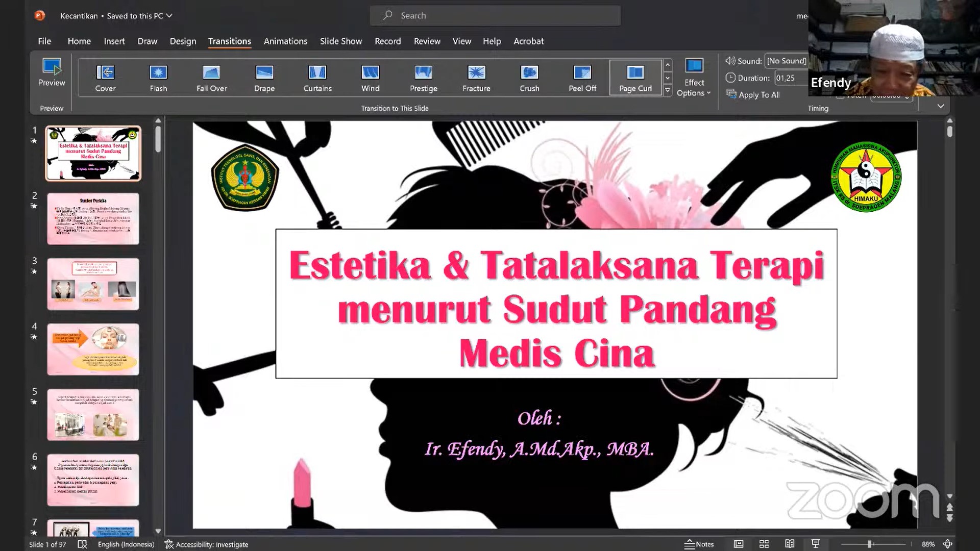Select slide 4 thumbnail in panel
Screen dimensions: 980x551
tap(93, 349)
